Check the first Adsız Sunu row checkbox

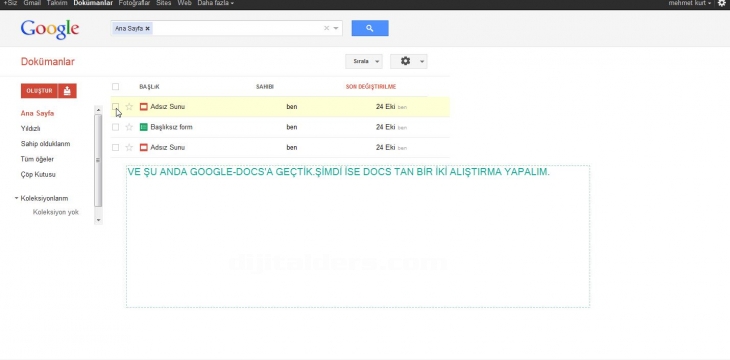pos(115,107)
